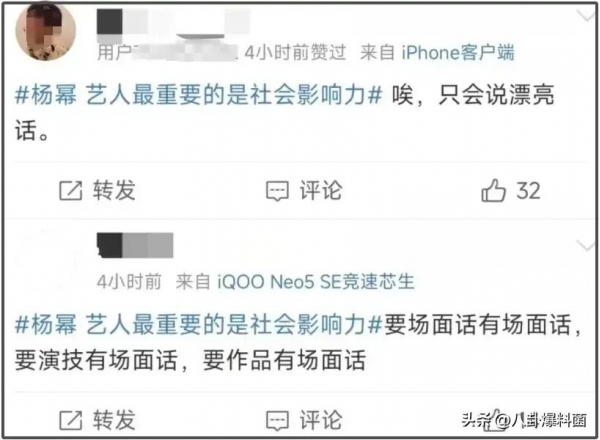This screenshot has height=440, width=600.
Task: Open the post text 要演技有场面话，要作品有场面话
Action: coord(190,360)
